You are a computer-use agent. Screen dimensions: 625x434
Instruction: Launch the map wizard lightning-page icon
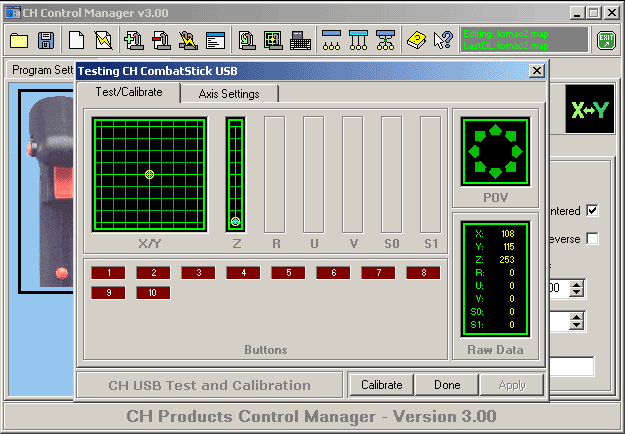[x=103, y=40]
